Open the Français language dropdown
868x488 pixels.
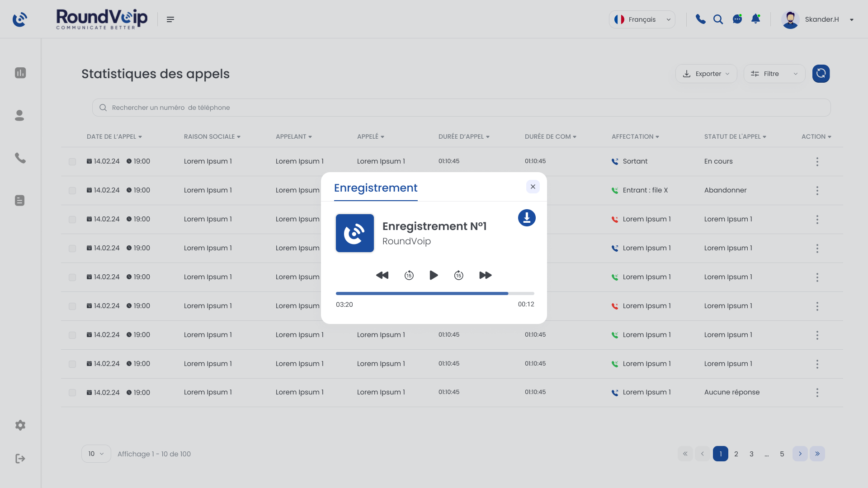(x=642, y=19)
